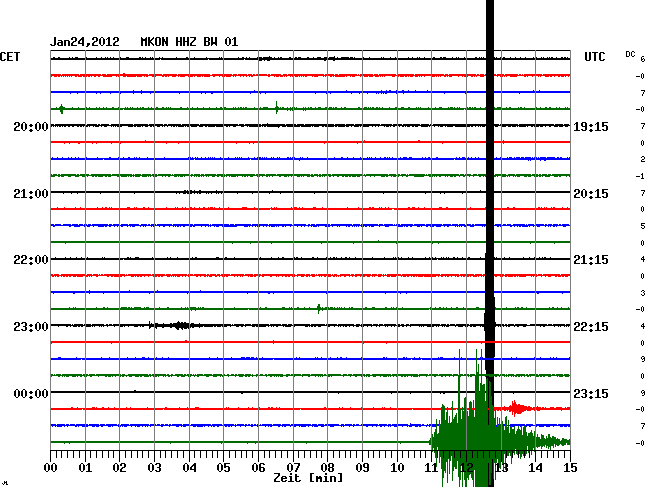650x494 pixels.
Task: Select the 00:00 CET time label
Action: 31,393
